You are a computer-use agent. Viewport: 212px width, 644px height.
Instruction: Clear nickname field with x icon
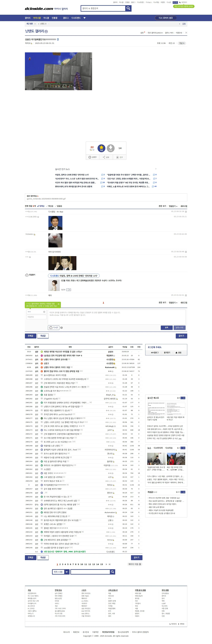[x=44, y=312]
